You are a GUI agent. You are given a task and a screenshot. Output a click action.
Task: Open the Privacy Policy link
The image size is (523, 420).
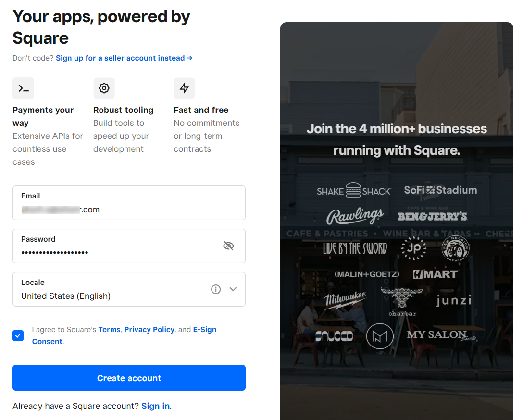point(149,329)
